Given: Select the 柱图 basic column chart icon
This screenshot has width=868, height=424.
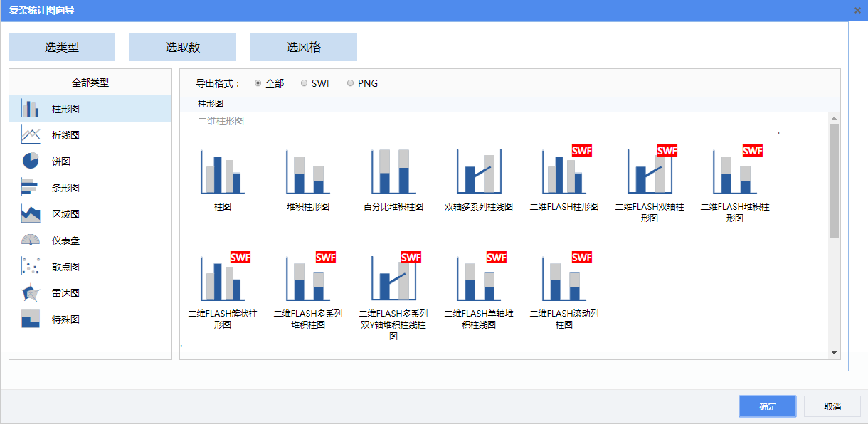Looking at the screenshot, I should click(223, 172).
